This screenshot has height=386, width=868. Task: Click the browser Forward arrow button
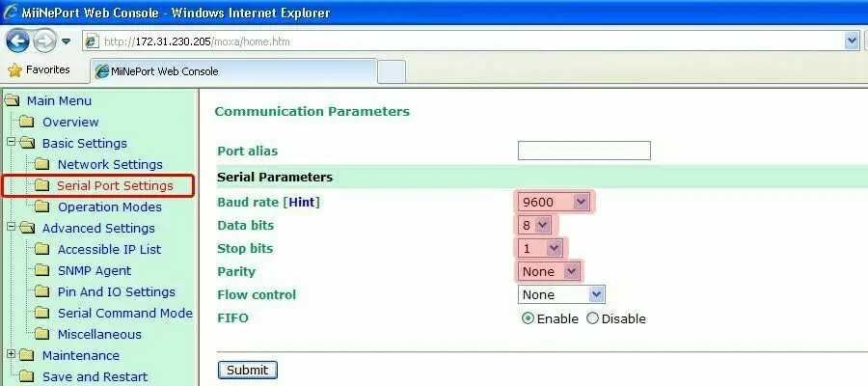(44, 41)
